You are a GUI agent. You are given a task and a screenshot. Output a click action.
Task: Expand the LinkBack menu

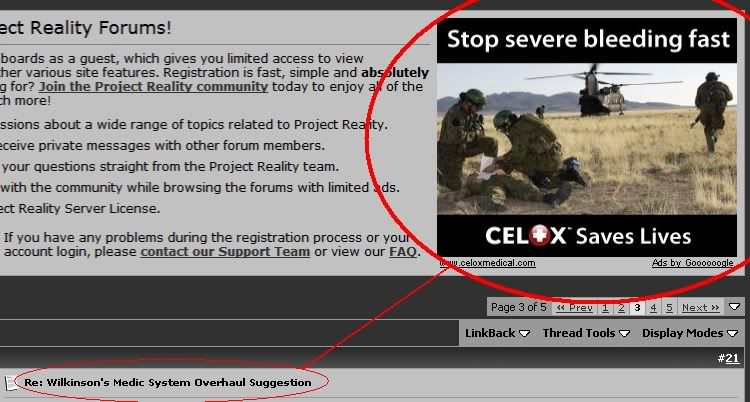tap(497, 333)
